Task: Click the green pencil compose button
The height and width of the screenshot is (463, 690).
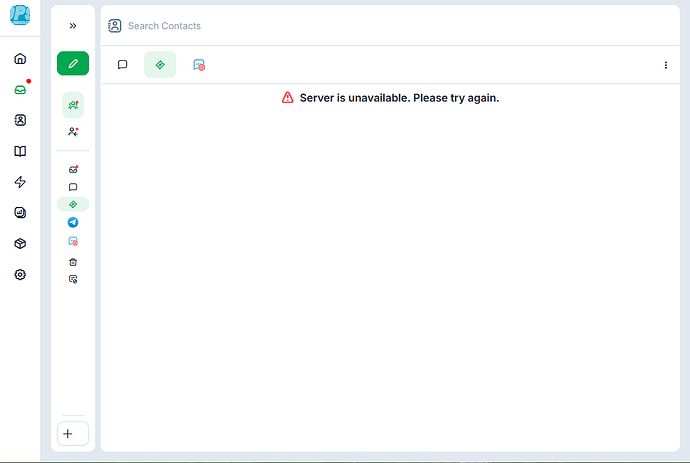Action: pyautogui.click(x=73, y=63)
